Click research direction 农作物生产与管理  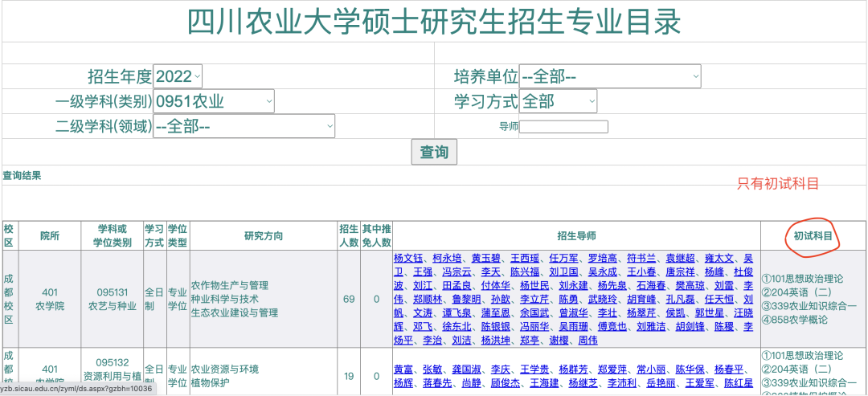[230, 286]
